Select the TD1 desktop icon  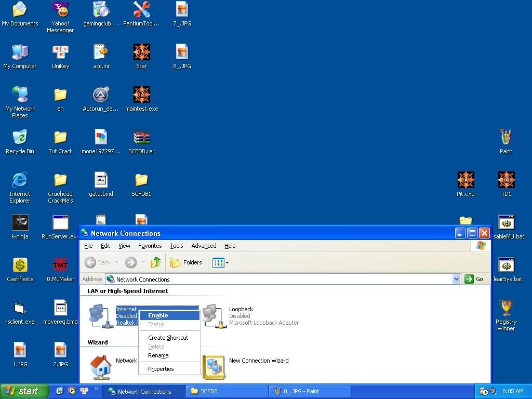506,184
